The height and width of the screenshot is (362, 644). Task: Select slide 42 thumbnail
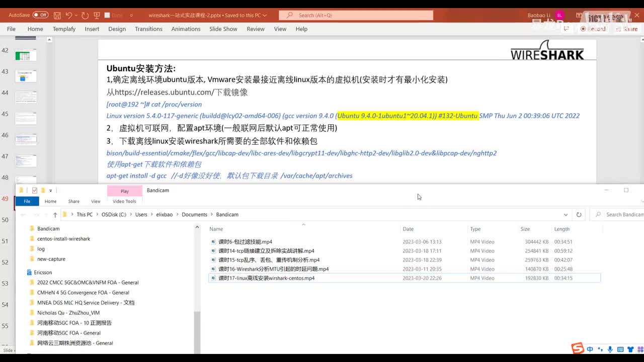26,55
